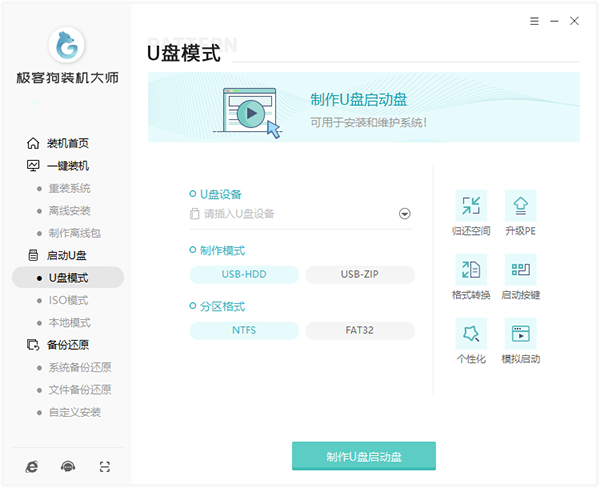Open the 个性化 personalization icon

tap(471, 333)
